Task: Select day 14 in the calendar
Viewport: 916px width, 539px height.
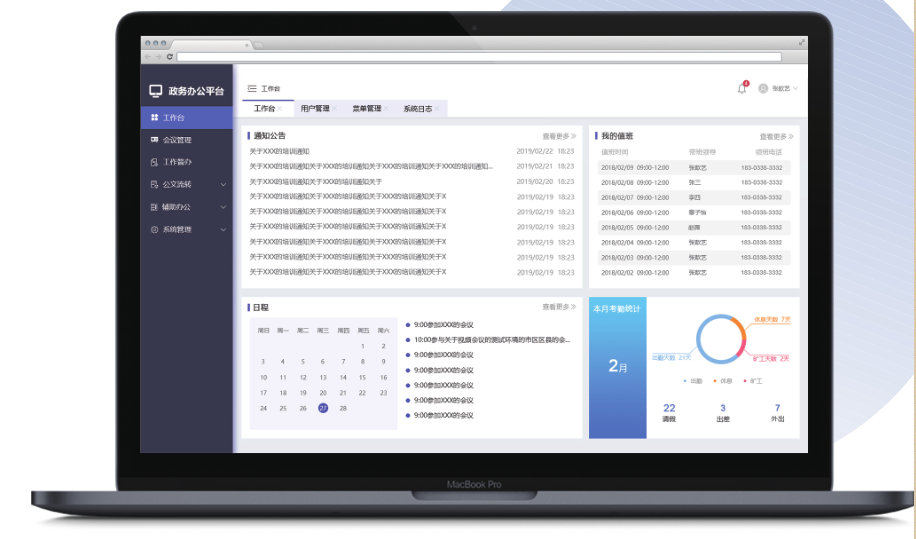Action: (x=343, y=377)
